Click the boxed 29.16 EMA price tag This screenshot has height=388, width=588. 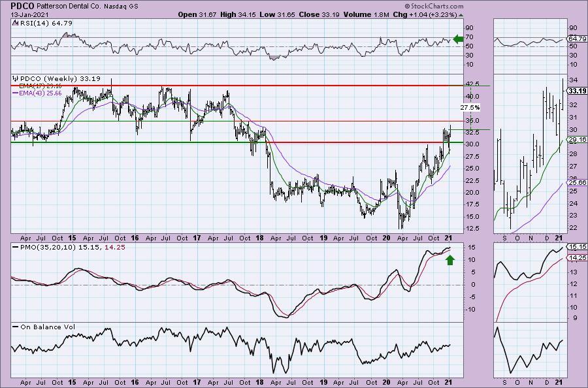click(x=578, y=139)
